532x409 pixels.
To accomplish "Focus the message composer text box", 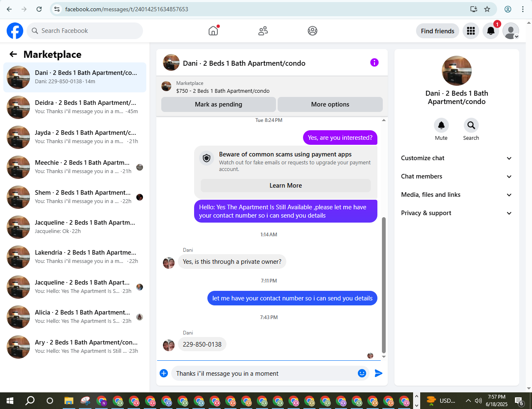I will pyautogui.click(x=264, y=374).
